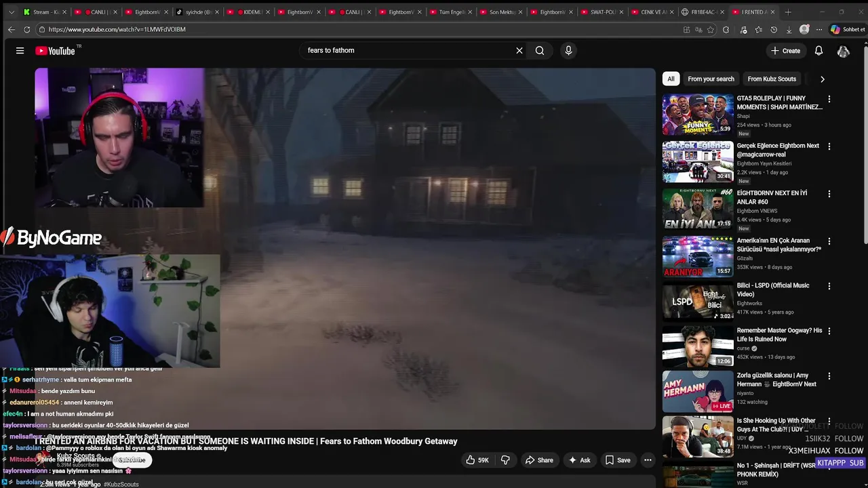Open browser history icon

(x=774, y=30)
